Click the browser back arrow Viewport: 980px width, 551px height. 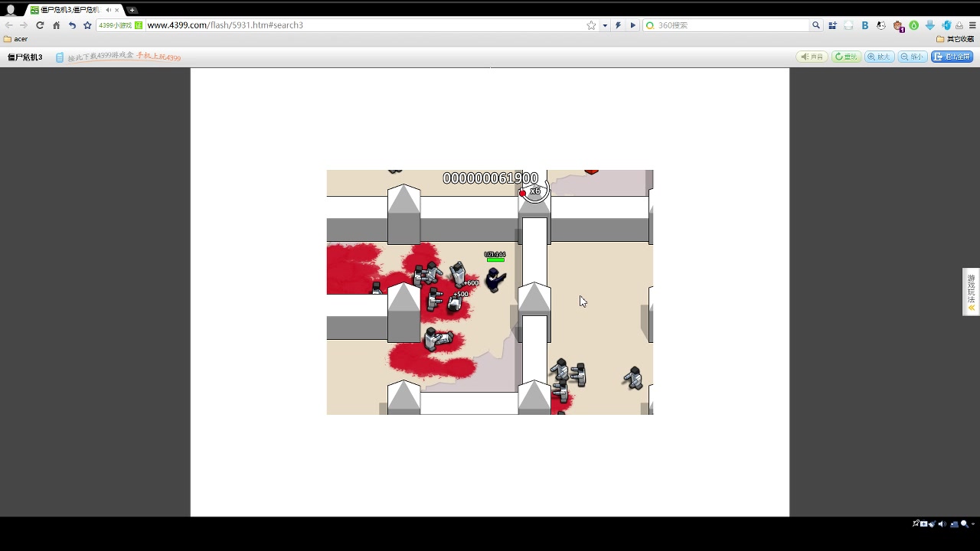click(x=9, y=25)
